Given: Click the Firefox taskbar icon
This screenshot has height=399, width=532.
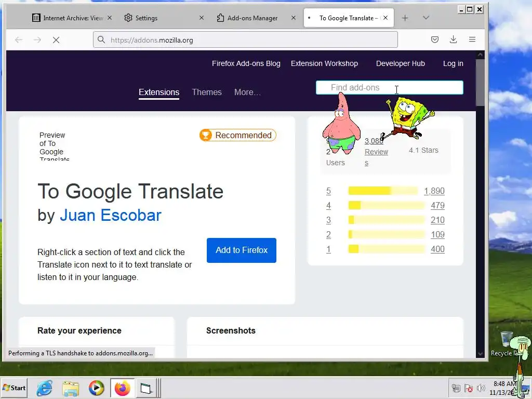Looking at the screenshot, I should click(x=123, y=388).
